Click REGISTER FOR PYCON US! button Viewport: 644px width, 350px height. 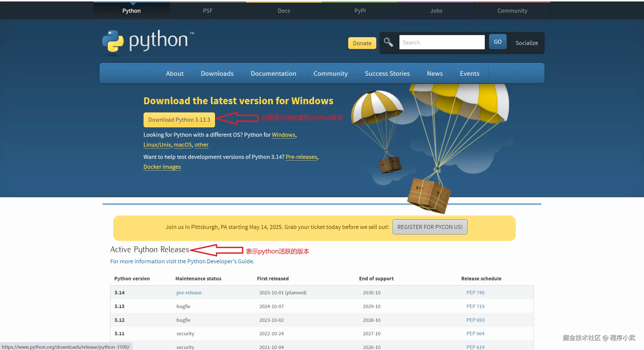coord(430,227)
